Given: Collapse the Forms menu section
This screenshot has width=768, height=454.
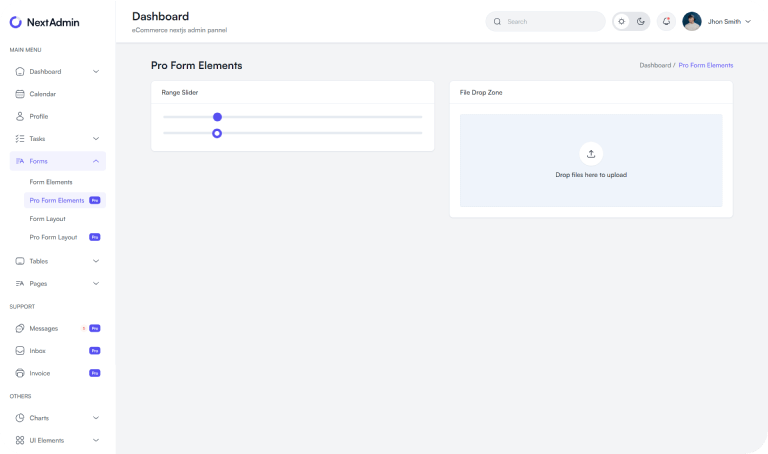Looking at the screenshot, I should (x=96, y=161).
